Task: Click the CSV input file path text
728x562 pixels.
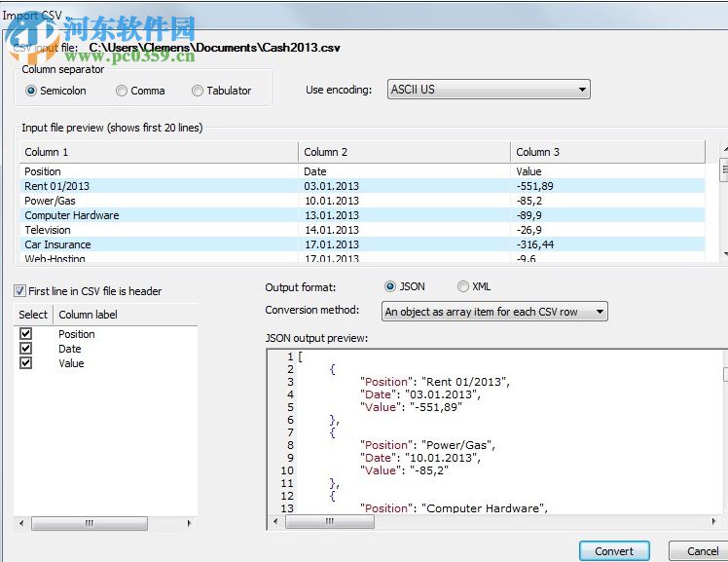Action: (214, 48)
